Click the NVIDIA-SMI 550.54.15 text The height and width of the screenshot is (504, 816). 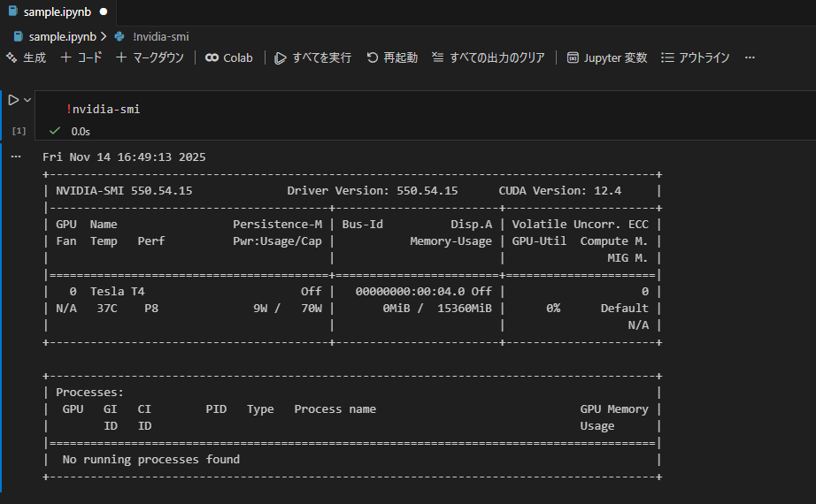click(x=124, y=191)
